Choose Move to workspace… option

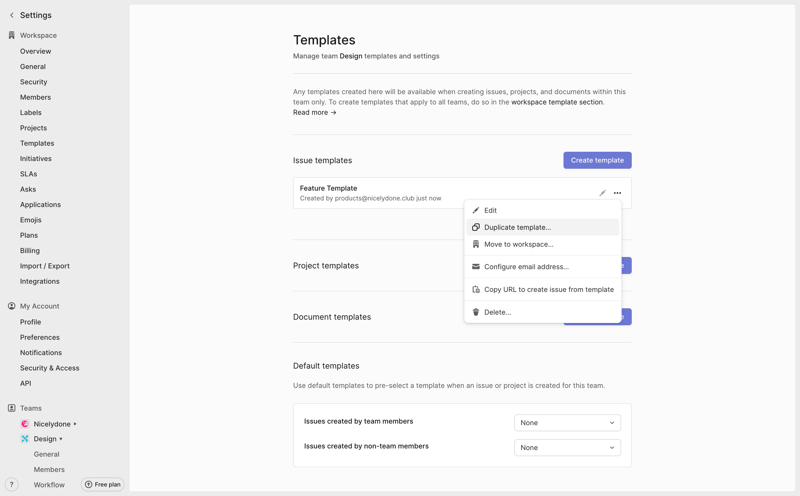click(543, 244)
